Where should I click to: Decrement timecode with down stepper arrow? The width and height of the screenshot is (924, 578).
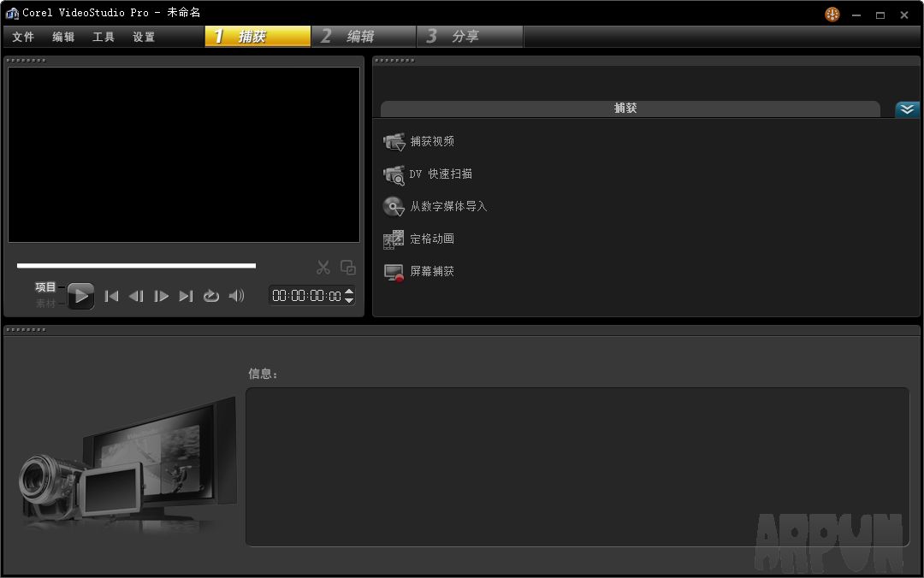pos(348,300)
